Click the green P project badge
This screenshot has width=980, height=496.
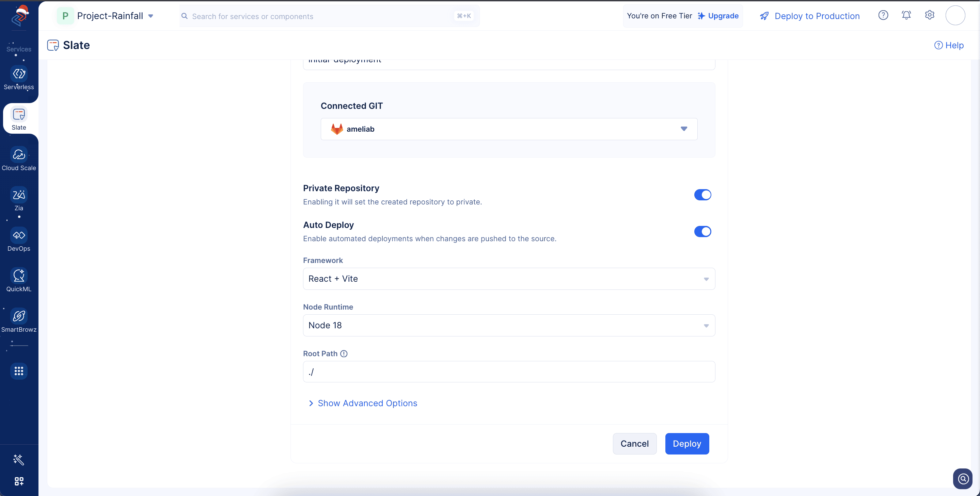[65, 16]
